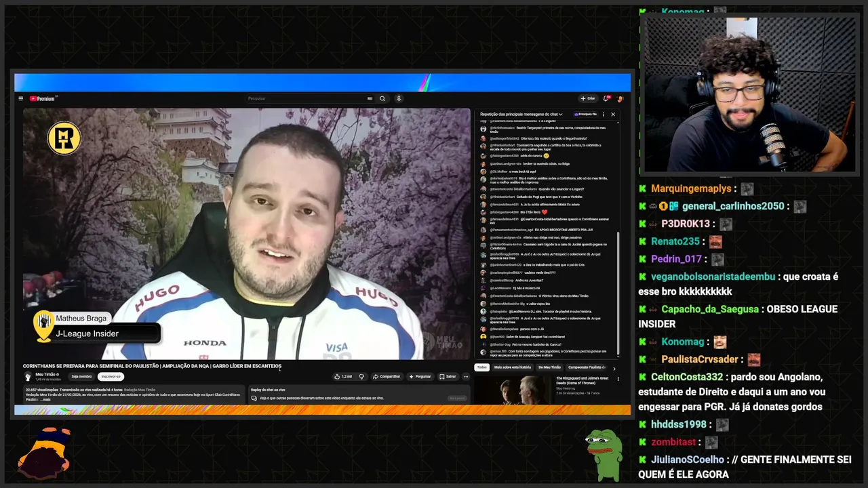The height and width of the screenshot is (488, 868).
Task: Click the Principais fãs button in chat
Action: (x=586, y=115)
